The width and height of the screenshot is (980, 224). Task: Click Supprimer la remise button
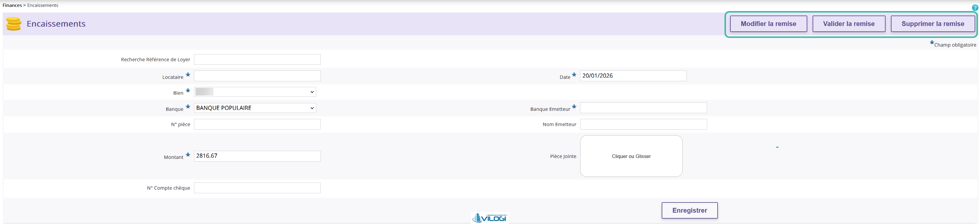[933, 24]
